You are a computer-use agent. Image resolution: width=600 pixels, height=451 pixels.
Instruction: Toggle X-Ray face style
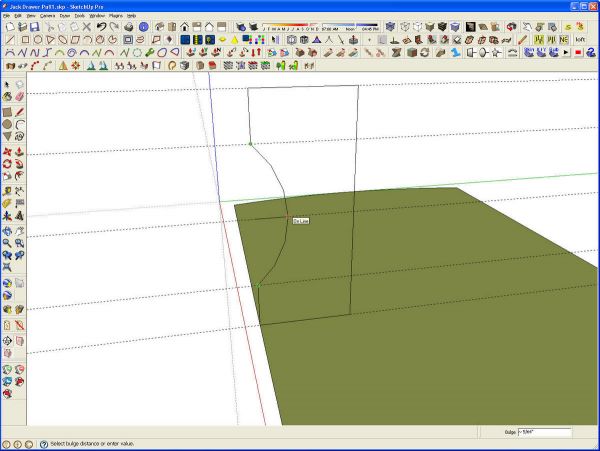click(390, 27)
